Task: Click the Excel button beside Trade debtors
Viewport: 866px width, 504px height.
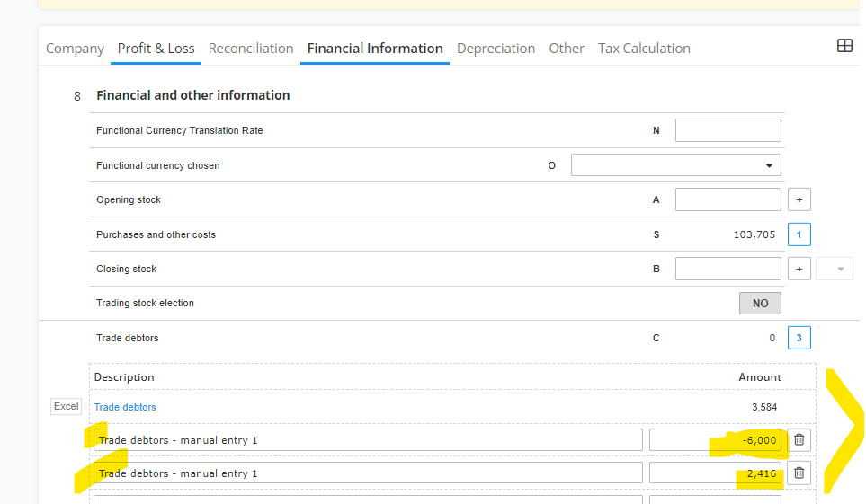Action: [67, 406]
